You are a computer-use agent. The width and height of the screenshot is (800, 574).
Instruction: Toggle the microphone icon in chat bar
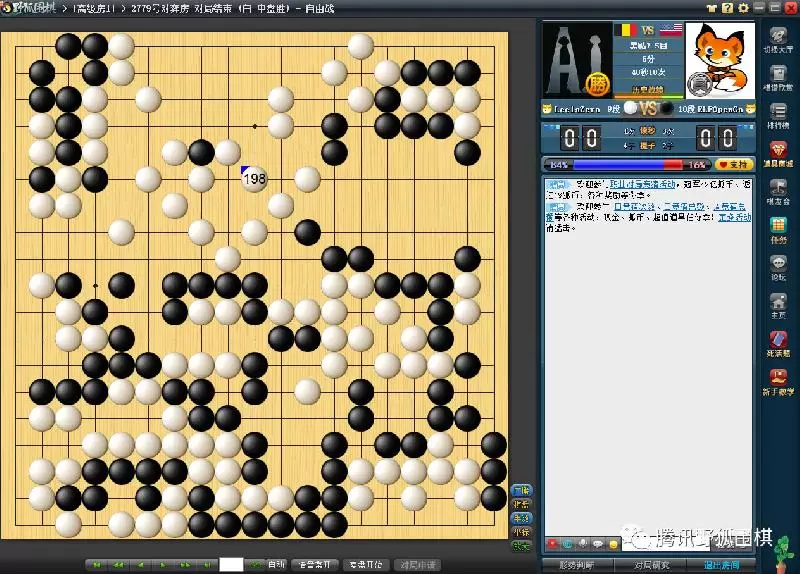[x=582, y=544]
